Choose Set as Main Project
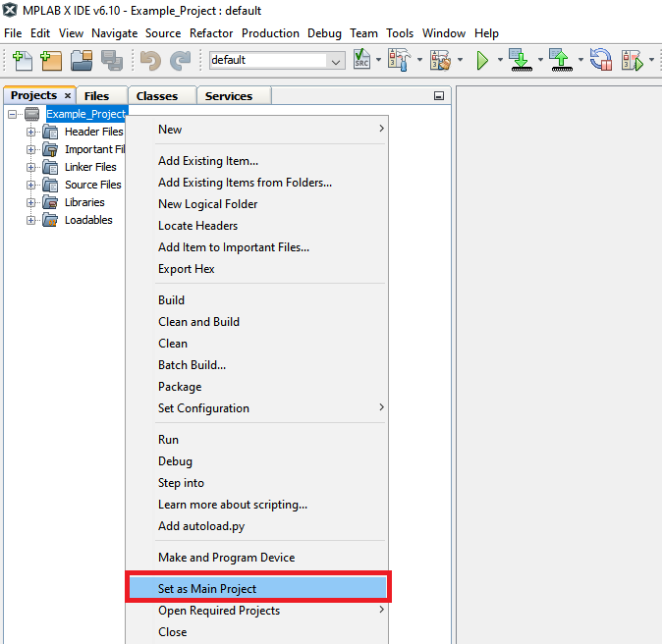Image resolution: width=662 pixels, height=644 pixels. [x=257, y=589]
